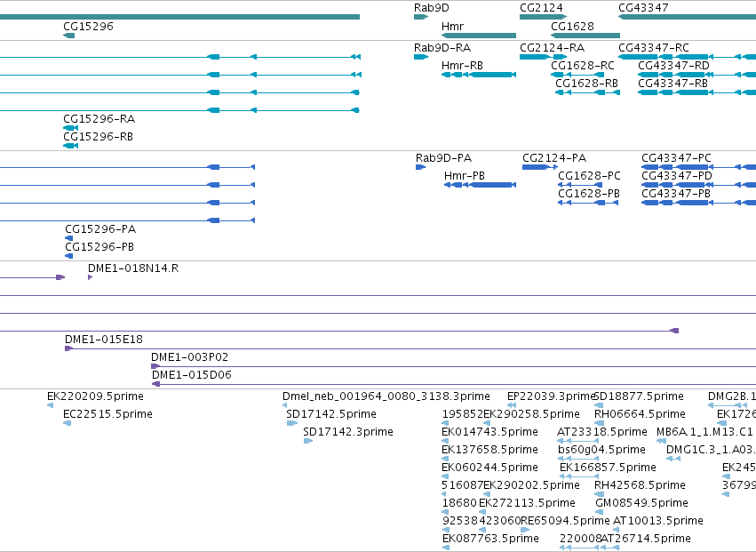The height and width of the screenshot is (552, 756).
Task: Click the Rab9D-RA transcript label
Action: click(x=442, y=48)
